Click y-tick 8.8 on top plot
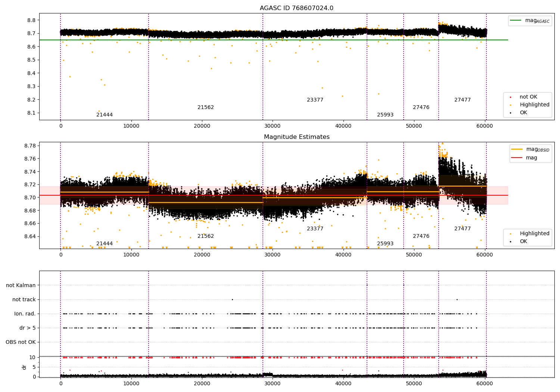Screen dimensions: 560x392 31,20
